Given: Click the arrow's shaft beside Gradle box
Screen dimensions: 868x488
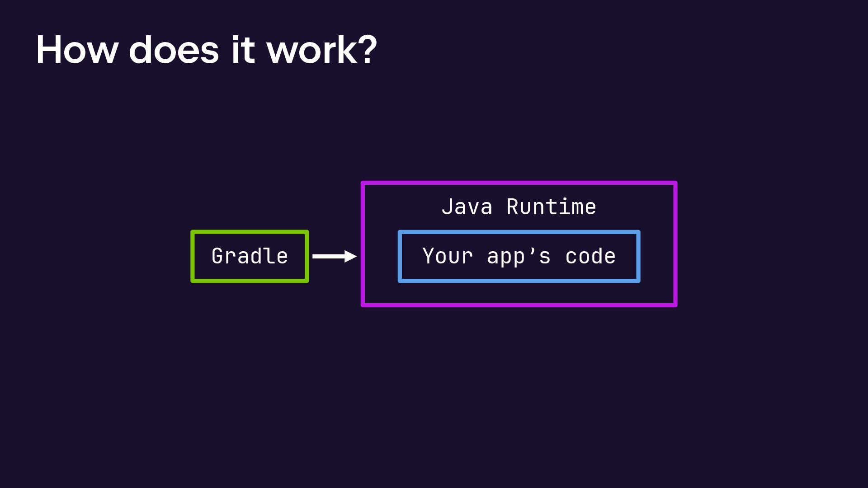Looking at the screenshot, I should (327, 256).
